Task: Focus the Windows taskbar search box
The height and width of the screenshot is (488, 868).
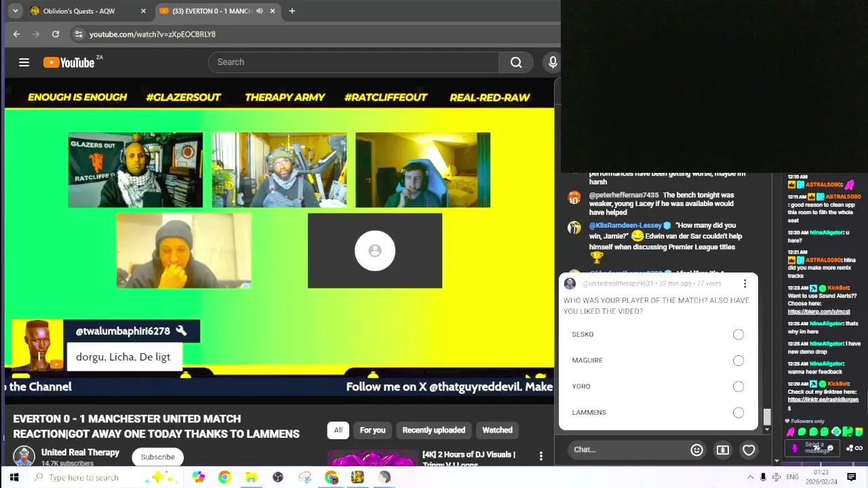Action: tap(106, 477)
